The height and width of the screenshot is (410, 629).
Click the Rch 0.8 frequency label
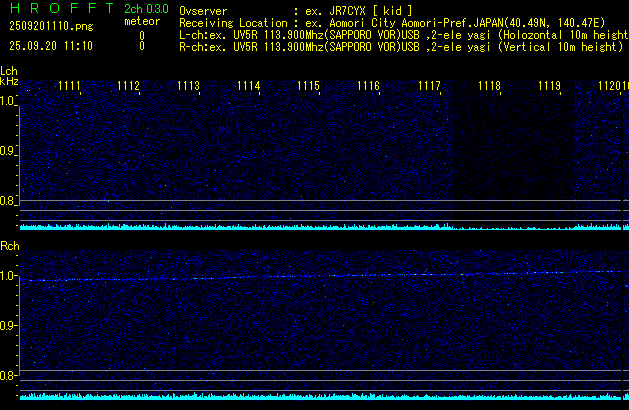9,376
